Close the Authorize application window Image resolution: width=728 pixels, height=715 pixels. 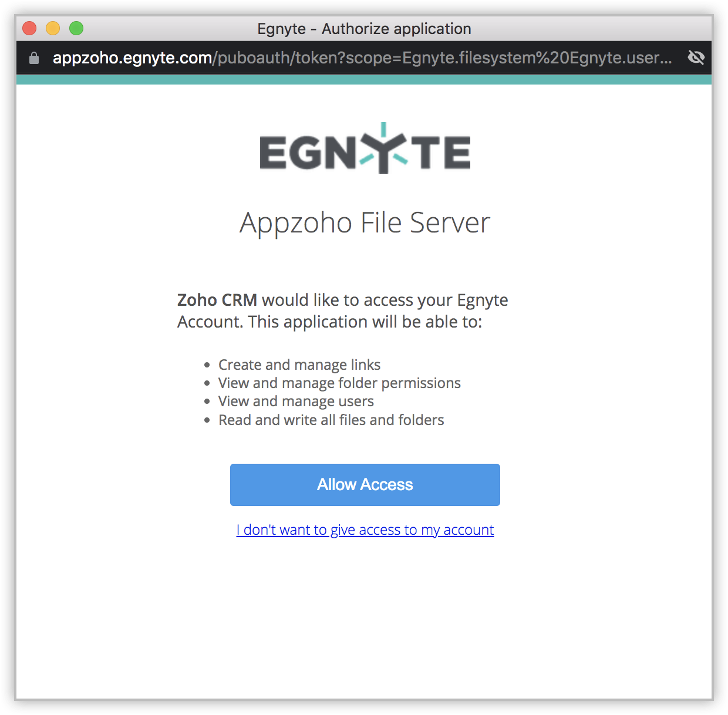(29, 28)
